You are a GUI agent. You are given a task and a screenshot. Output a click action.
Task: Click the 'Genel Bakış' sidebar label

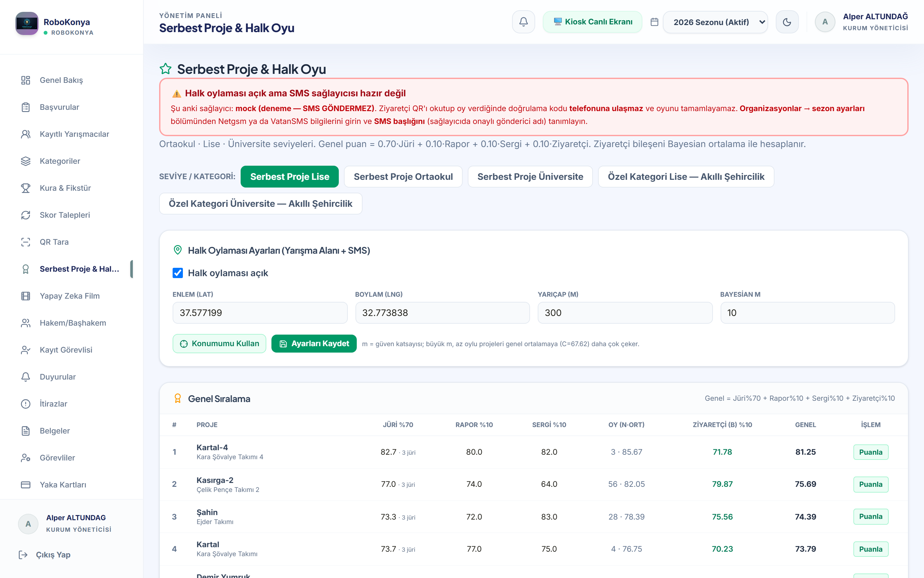[61, 80]
